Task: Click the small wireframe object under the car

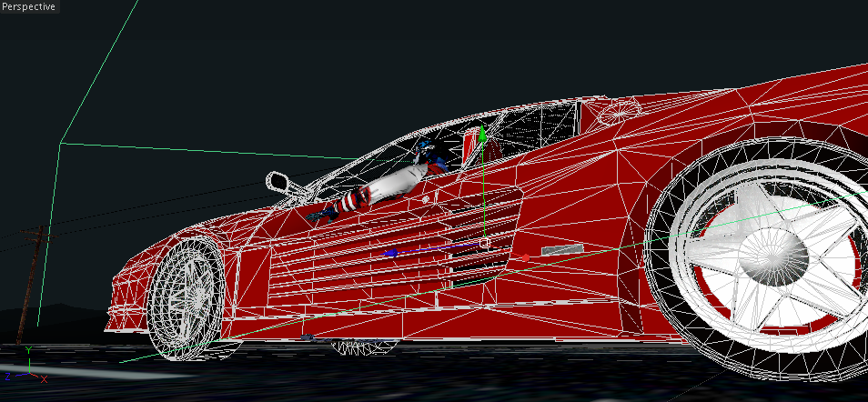Action: (x=364, y=347)
